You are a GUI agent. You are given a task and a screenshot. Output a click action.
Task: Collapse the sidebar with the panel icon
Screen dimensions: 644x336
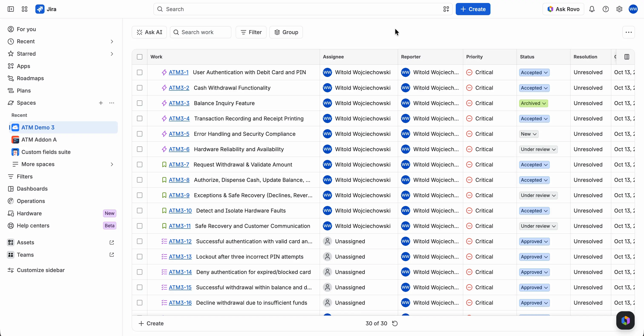click(11, 9)
